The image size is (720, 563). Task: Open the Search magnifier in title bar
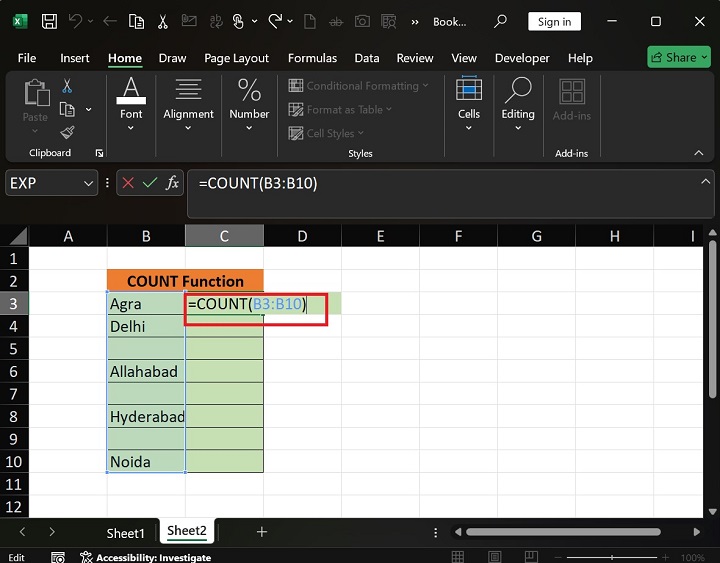501,21
